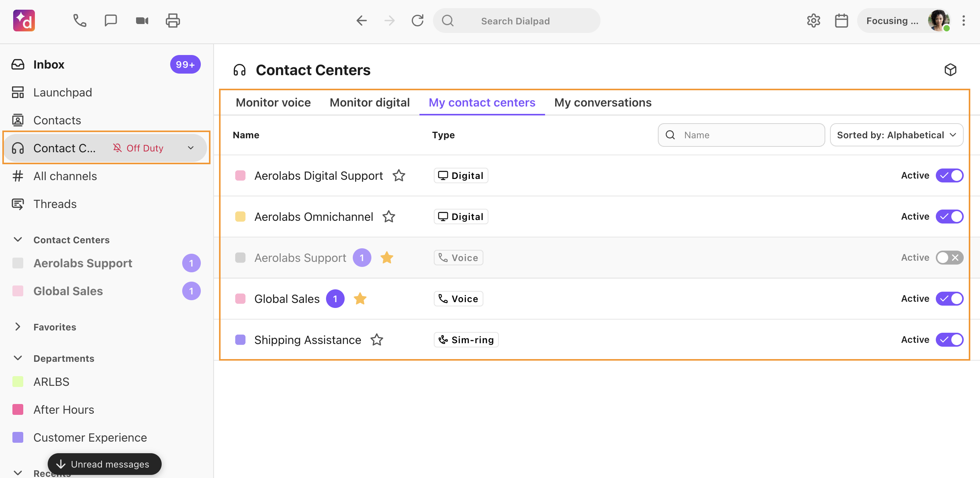This screenshot has width=980, height=478.
Task: Collapse the Departments sidebar section
Action: [x=18, y=358]
